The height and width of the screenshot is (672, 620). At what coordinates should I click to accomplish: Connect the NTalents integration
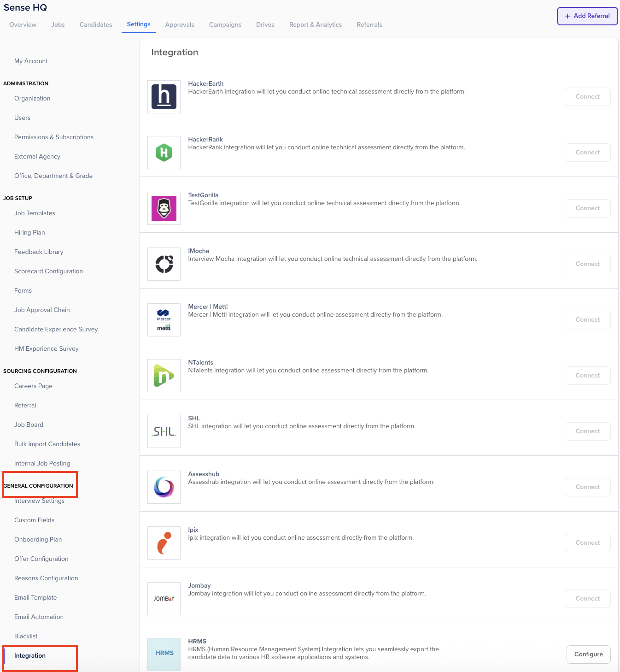click(x=588, y=376)
